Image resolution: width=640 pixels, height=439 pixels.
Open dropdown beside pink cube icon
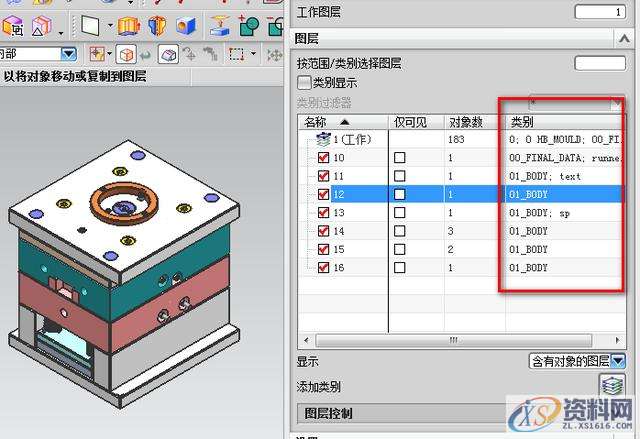click(x=61, y=32)
